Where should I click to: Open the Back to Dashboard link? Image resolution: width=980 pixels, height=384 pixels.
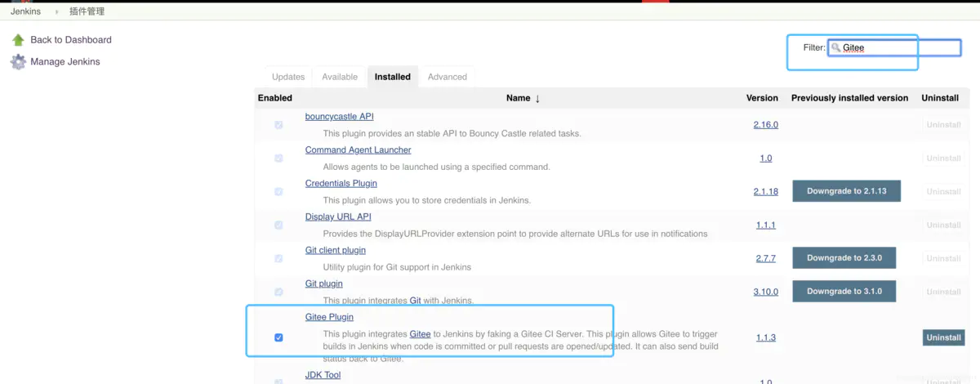71,39
